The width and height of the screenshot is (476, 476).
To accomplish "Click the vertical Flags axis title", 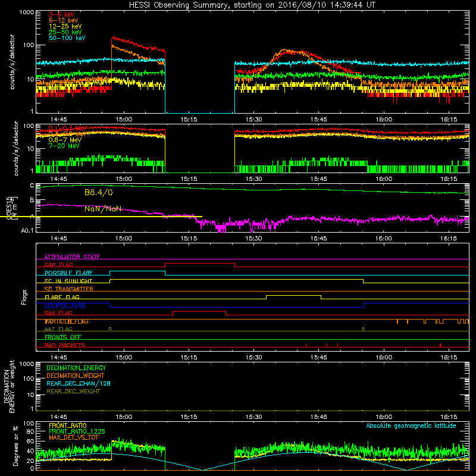I will pos(24,297).
